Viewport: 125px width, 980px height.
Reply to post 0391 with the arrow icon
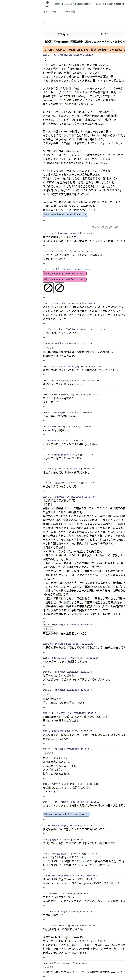[x=44, y=435]
